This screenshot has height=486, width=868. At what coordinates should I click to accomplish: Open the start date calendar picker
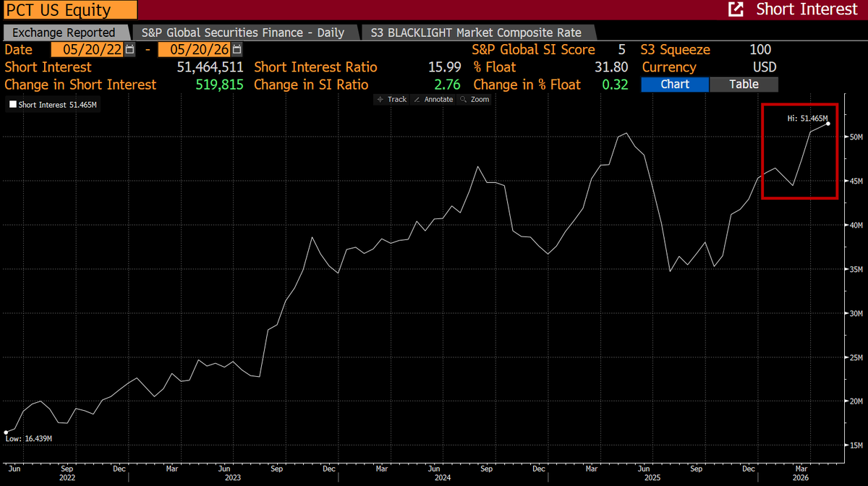point(129,50)
